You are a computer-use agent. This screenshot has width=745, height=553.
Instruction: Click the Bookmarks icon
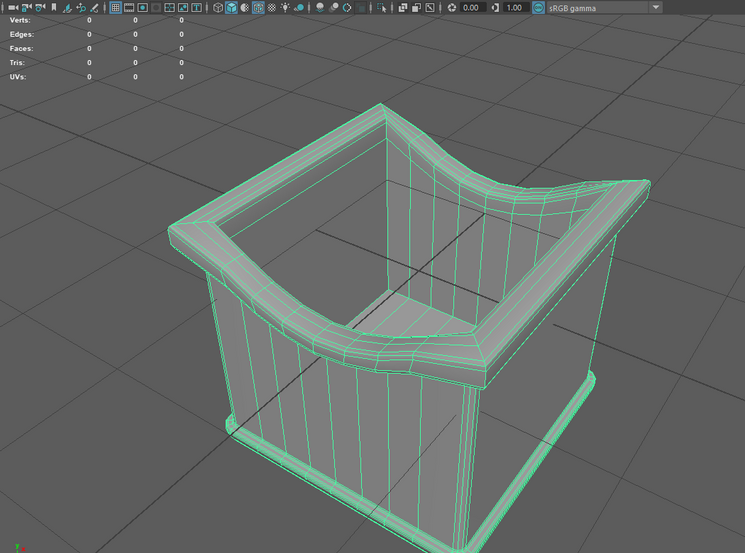pyautogui.click(x=54, y=8)
